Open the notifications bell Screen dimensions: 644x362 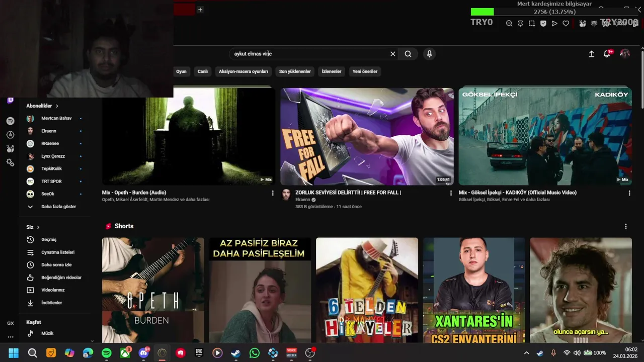click(x=607, y=54)
